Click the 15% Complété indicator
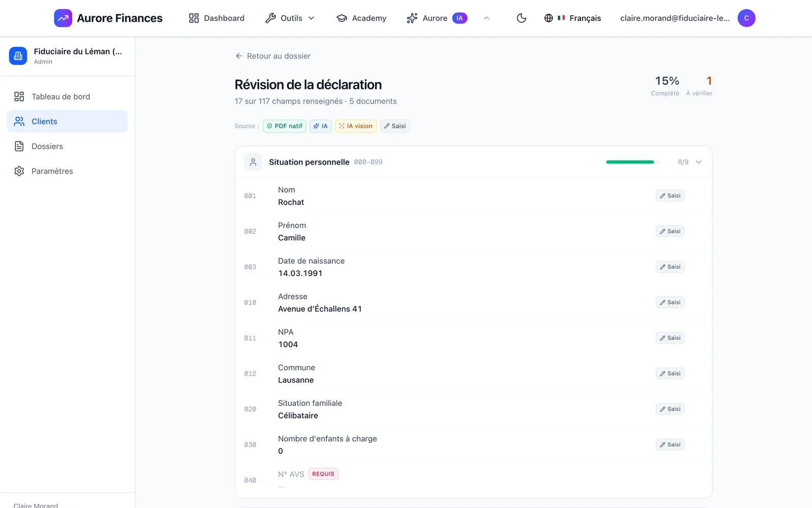The image size is (812, 508). (665, 86)
